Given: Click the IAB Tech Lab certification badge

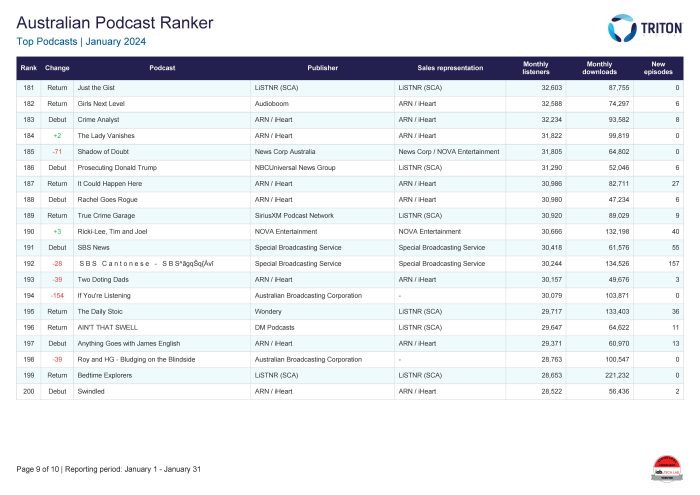Looking at the screenshot, I should (x=667, y=469).
